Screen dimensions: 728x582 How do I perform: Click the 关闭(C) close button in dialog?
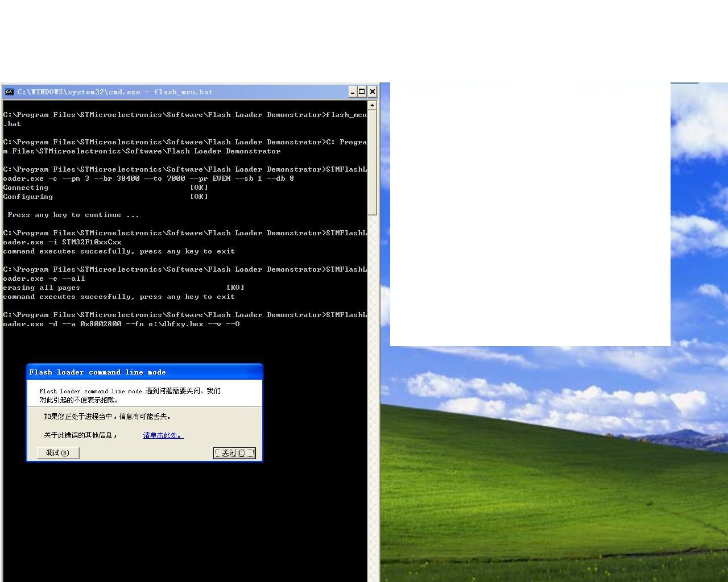point(234,453)
